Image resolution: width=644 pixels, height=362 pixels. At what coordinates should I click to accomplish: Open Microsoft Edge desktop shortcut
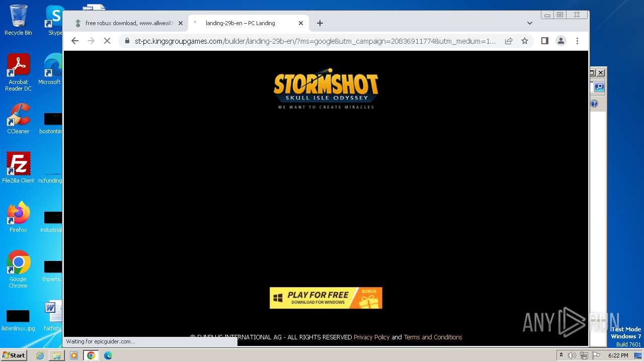50,69
